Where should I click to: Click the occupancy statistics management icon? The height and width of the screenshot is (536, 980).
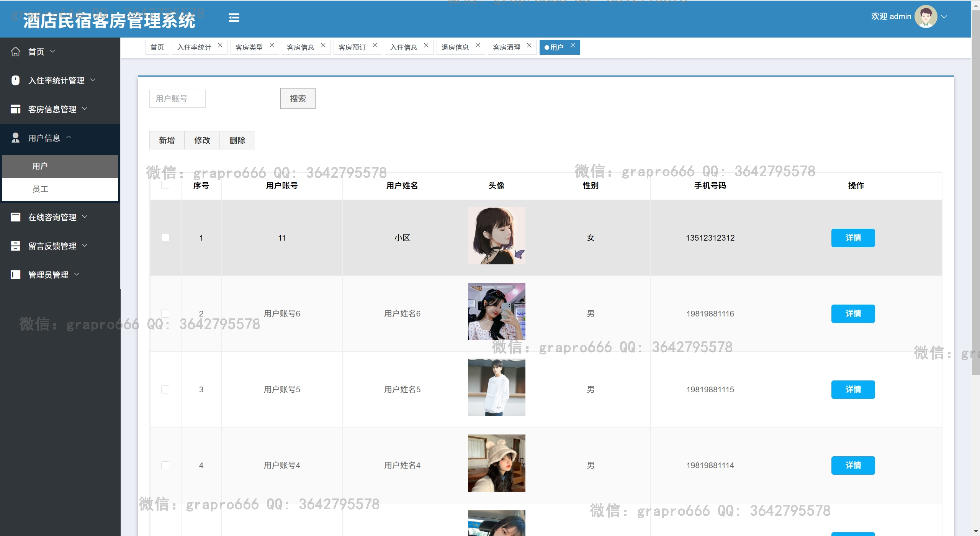coord(15,80)
